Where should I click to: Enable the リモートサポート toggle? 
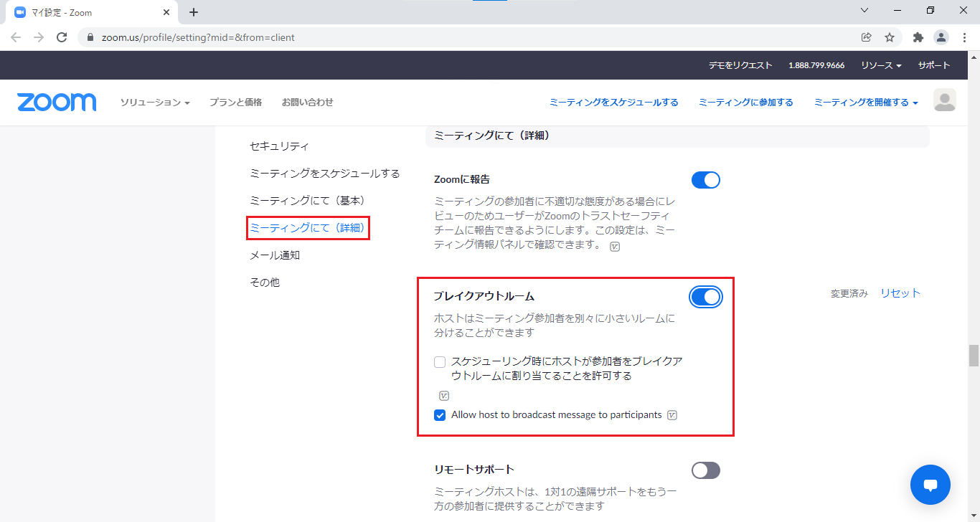705,470
